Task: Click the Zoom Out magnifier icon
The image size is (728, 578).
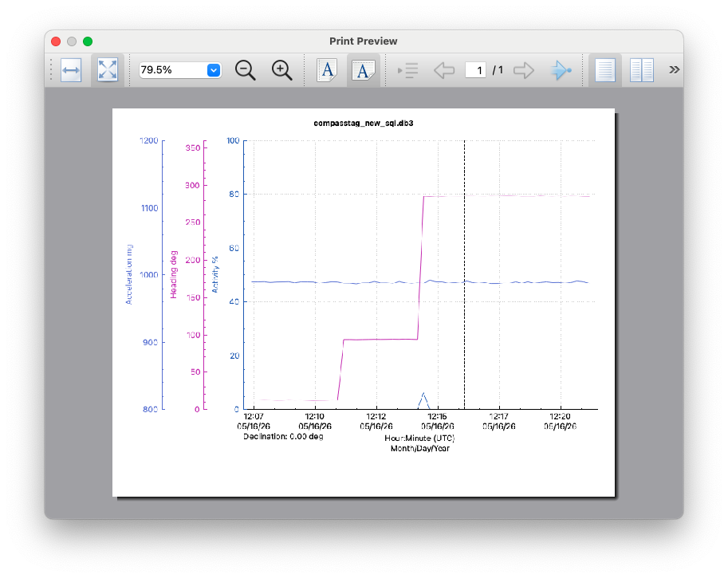Action: pos(245,70)
